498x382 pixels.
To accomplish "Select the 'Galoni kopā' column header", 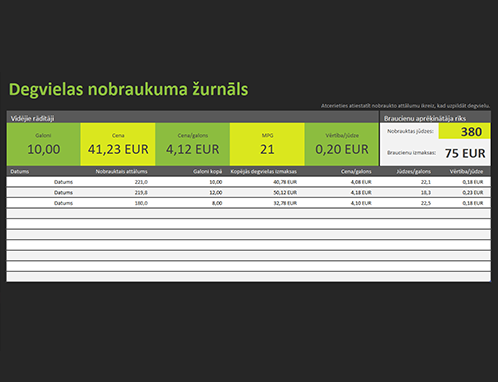I will click(207, 172).
